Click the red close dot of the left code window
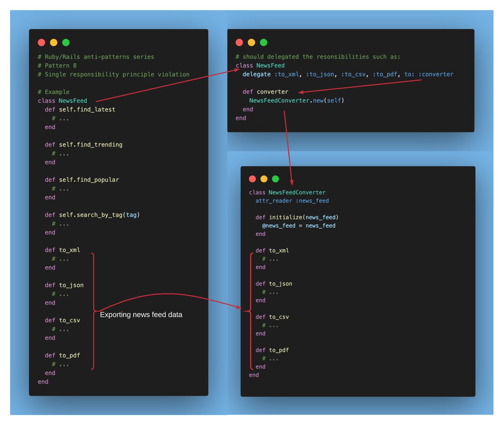 point(42,42)
